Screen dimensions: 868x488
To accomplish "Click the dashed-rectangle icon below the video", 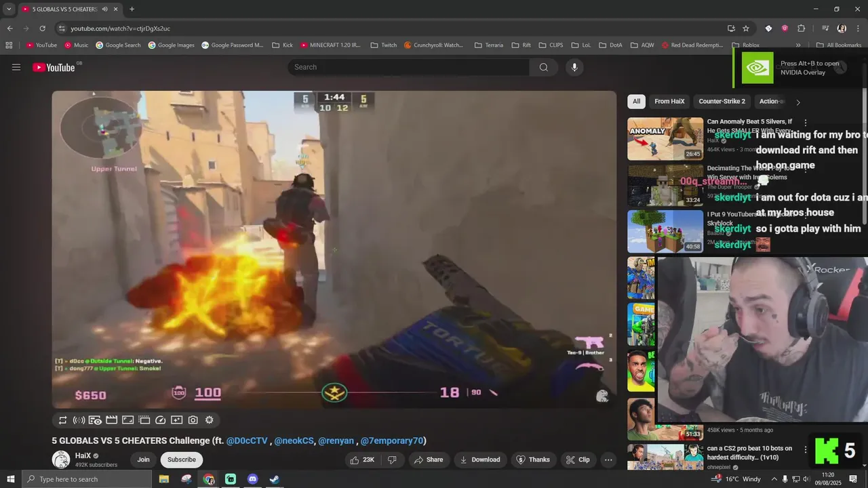I will (x=144, y=420).
